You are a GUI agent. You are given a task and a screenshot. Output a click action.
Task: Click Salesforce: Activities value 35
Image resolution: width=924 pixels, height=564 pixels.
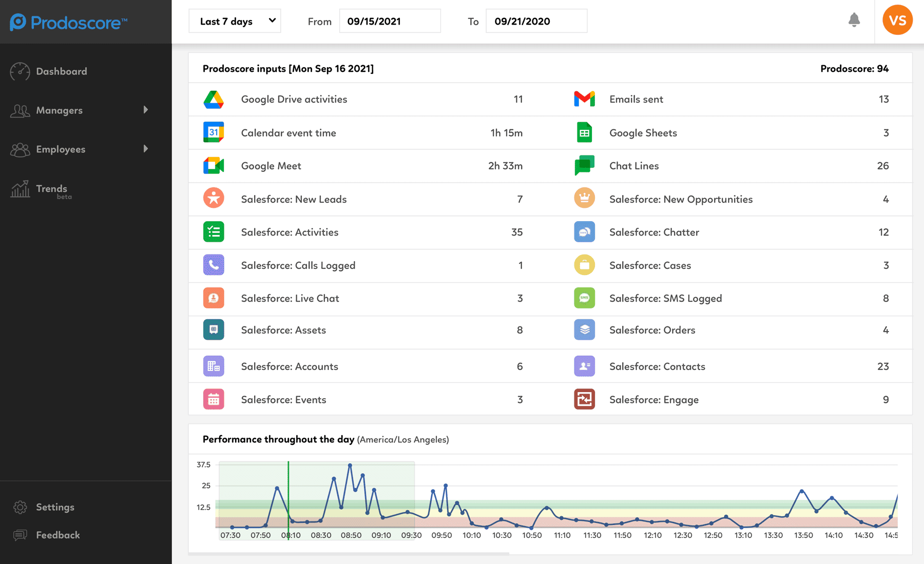(x=517, y=232)
